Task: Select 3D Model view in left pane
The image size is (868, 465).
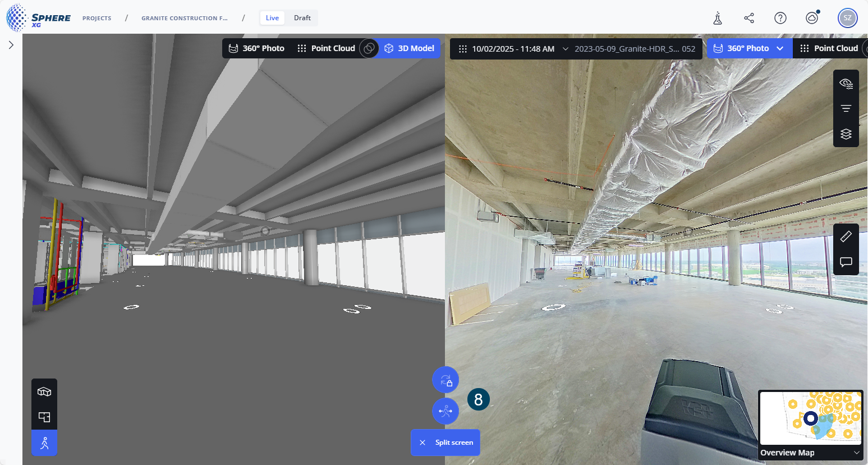Action: [x=410, y=48]
